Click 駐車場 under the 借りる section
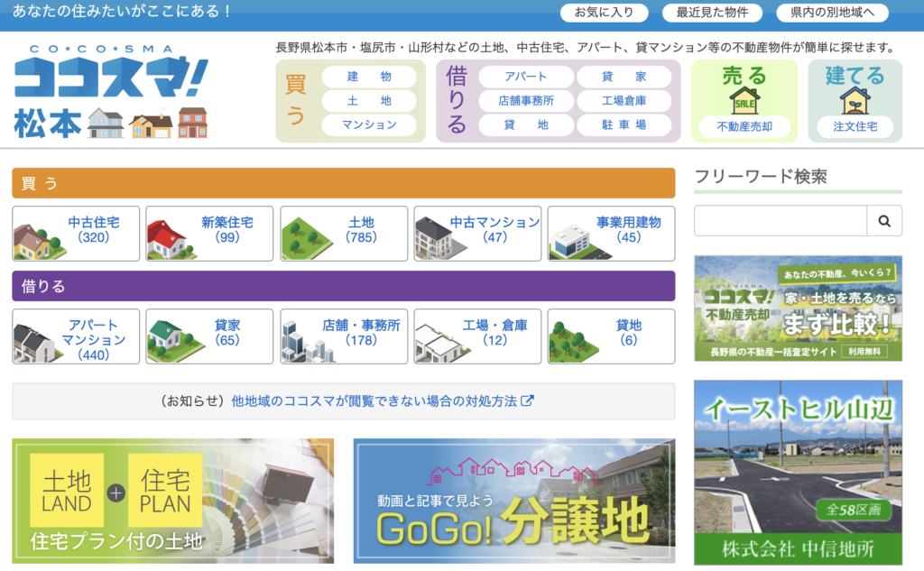Image resolution: width=924 pixels, height=571 pixels. click(626, 124)
